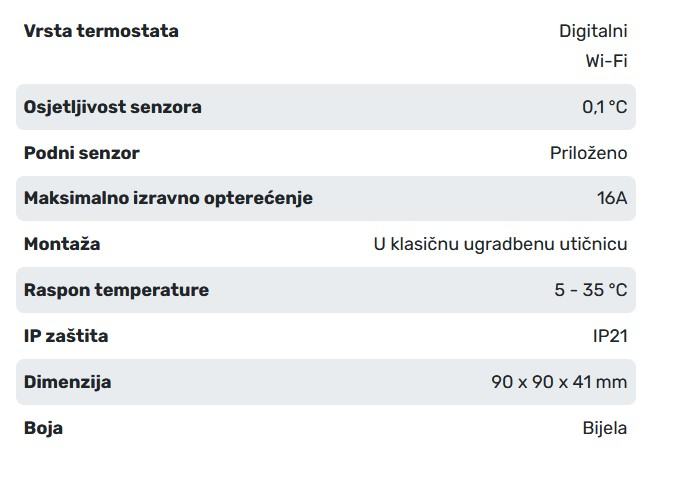This screenshot has height=481, width=680.
Task: Click the IP zaštita label
Action: 66,336
